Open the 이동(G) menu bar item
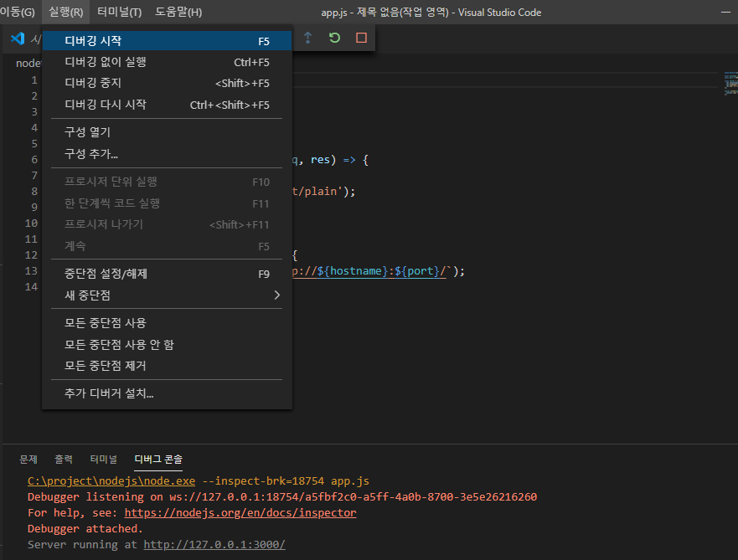The image size is (738, 560). tap(18, 13)
